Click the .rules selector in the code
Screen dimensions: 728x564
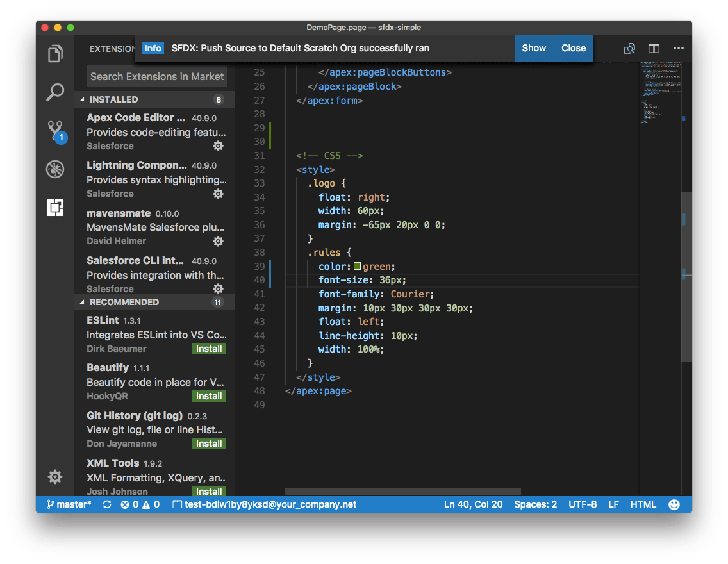point(324,252)
